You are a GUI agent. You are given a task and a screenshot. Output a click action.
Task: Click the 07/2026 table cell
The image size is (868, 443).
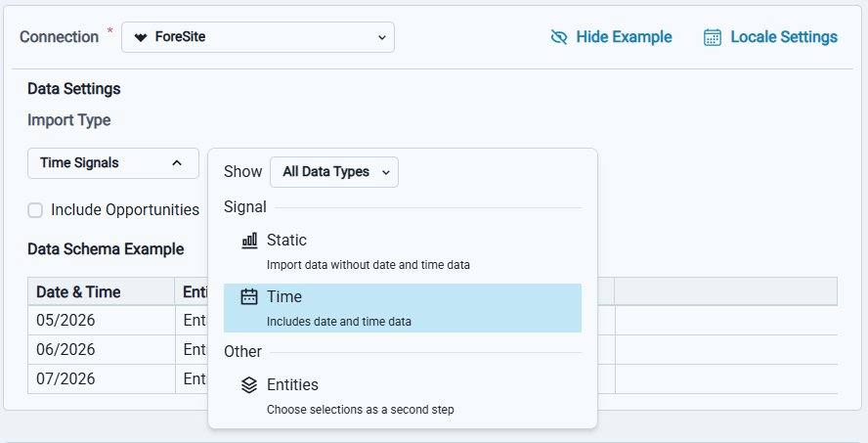point(102,378)
